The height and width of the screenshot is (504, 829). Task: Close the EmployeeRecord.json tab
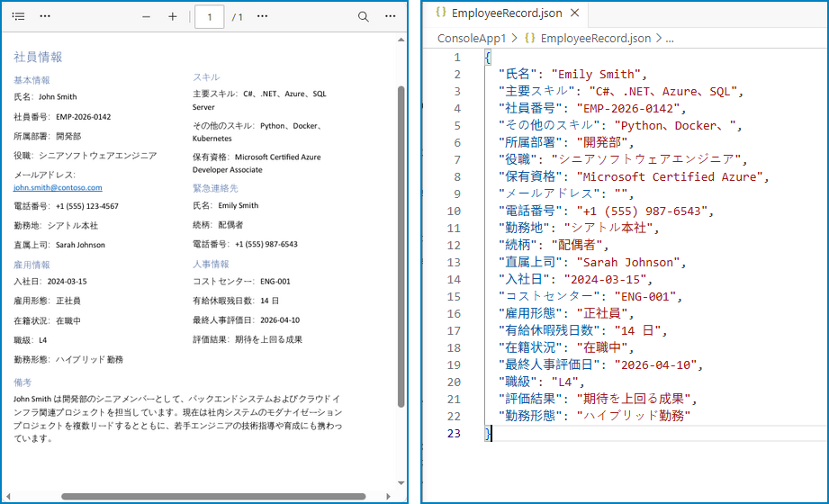pyautogui.click(x=574, y=13)
